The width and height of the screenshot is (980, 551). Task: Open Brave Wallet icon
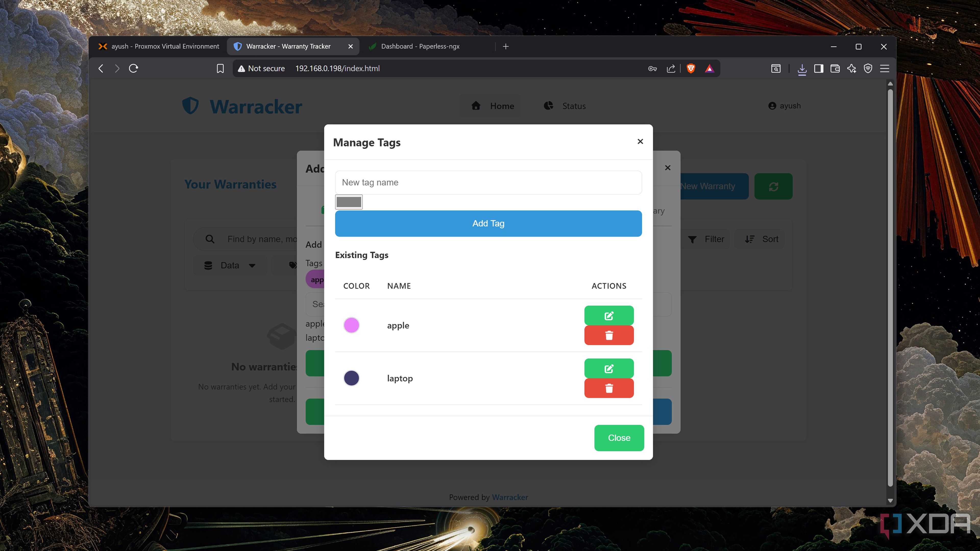click(x=835, y=68)
